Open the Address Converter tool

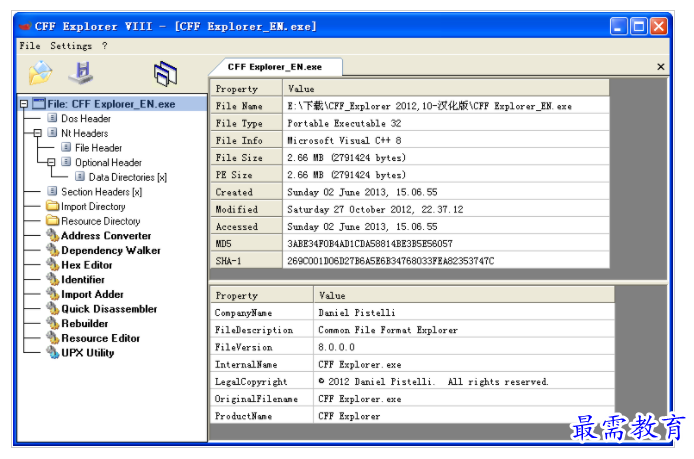click(x=106, y=235)
